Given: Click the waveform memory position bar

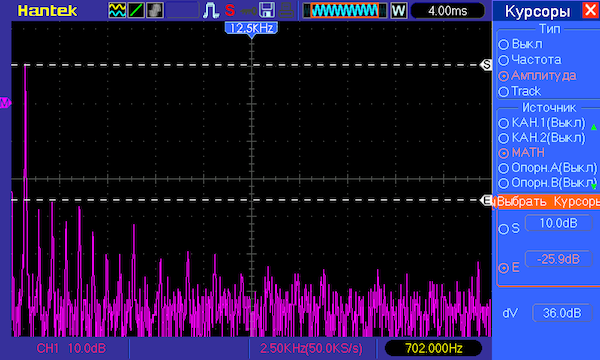Looking at the screenshot, I should click(x=344, y=11).
